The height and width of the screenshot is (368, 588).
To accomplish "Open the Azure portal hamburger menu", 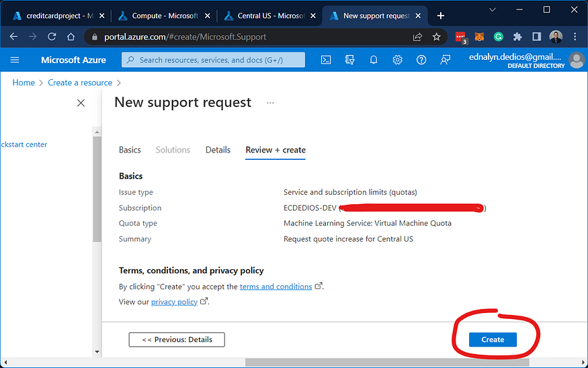I will point(15,60).
